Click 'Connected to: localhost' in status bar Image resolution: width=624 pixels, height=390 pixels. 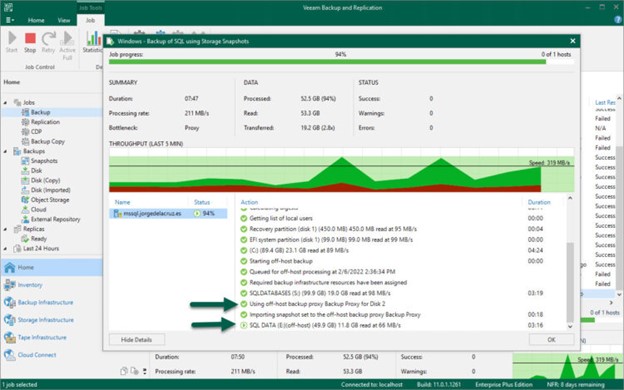(371, 385)
